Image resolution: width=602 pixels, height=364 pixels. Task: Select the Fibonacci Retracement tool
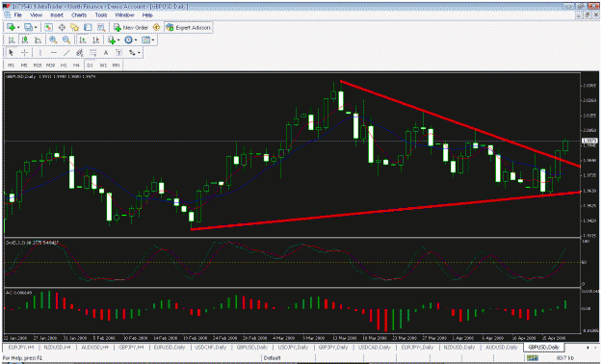point(92,53)
